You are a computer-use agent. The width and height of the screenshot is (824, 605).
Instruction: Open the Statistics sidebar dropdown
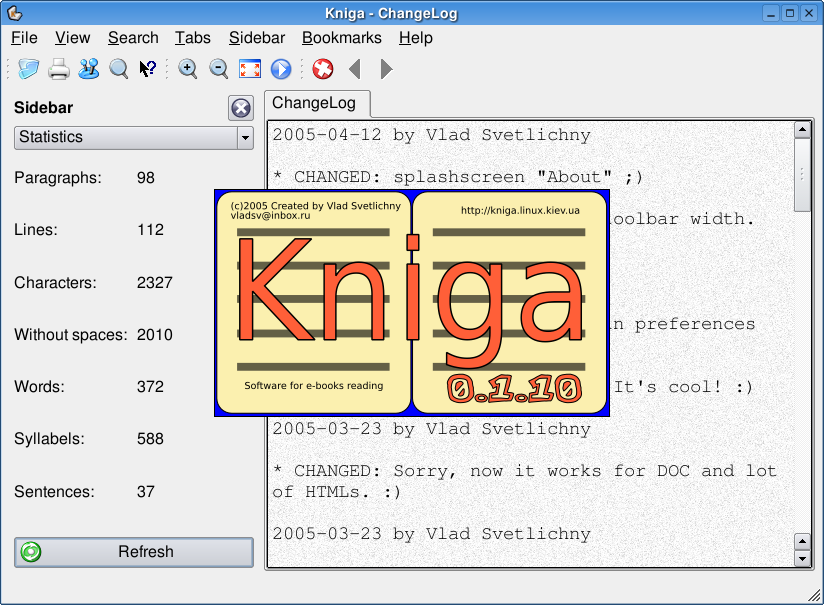(x=134, y=138)
